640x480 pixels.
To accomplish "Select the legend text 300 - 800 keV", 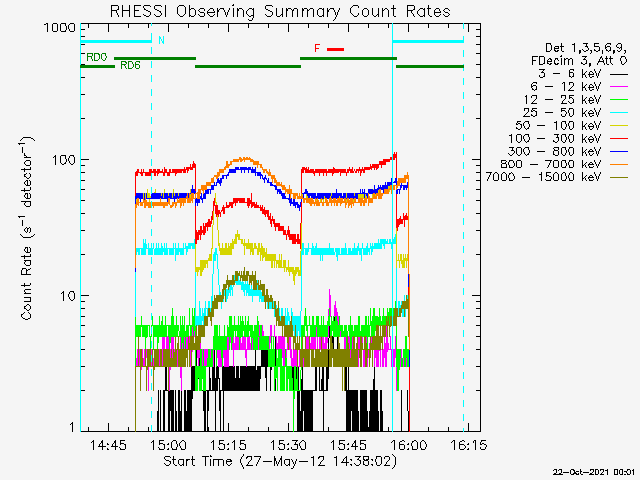I will (x=555, y=151).
